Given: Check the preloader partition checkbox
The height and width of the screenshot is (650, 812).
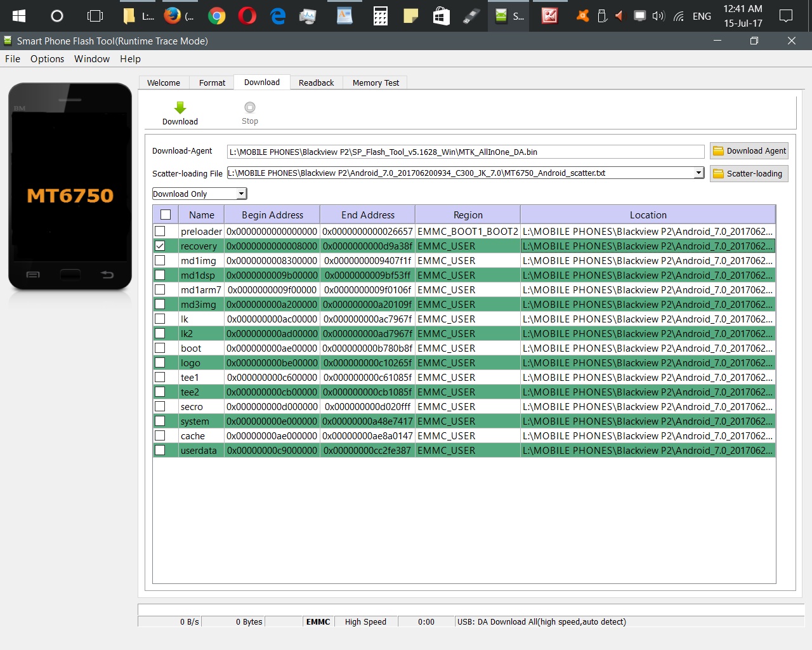Looking at the screenshot, I should [x=160, y=231].
